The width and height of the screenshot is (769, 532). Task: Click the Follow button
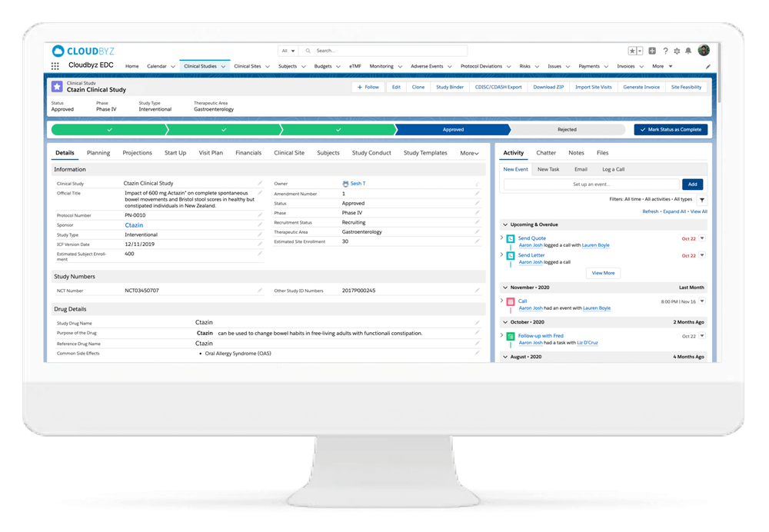368,88
